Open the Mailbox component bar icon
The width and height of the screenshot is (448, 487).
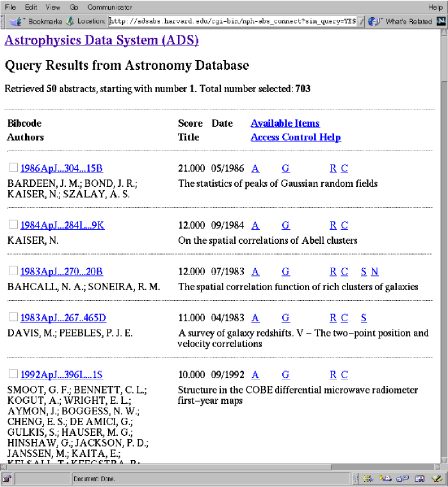pyautogui.click(x=385, y=479)
